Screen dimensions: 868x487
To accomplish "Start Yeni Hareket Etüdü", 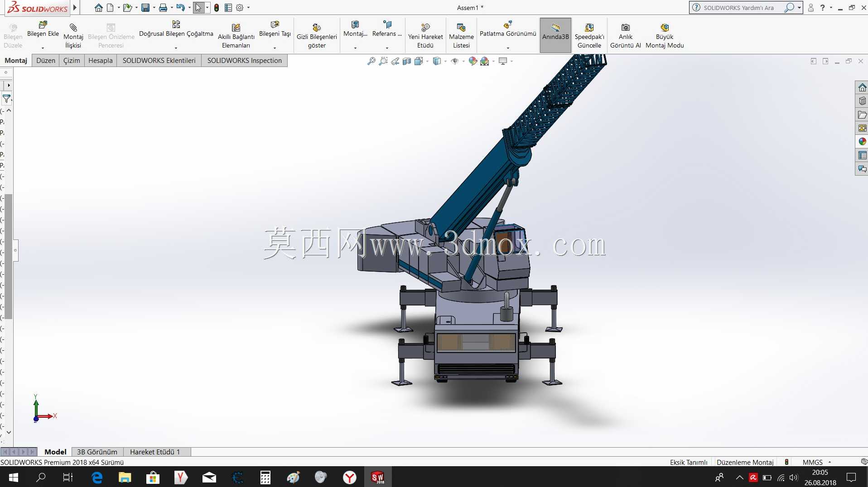I will coord(425,35).
